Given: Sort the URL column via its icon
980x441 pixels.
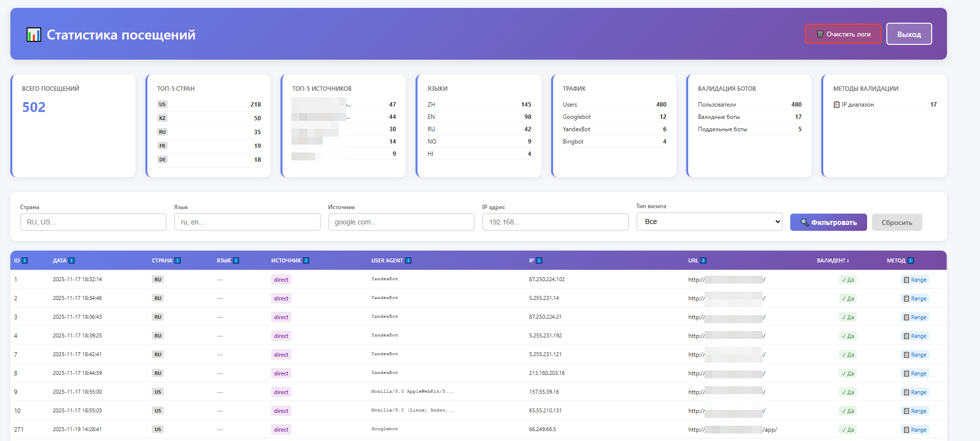Looking at the screenshot, I should [703, 260].
